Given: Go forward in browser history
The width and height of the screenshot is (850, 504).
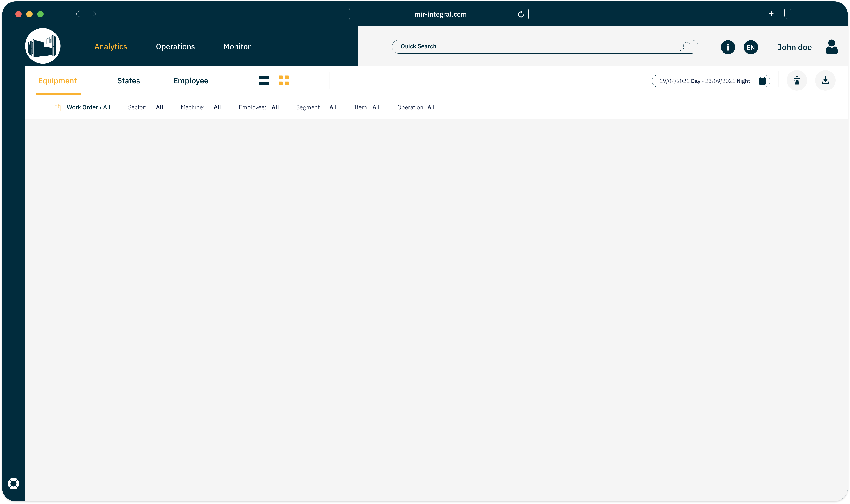Looking at the screenshot, I should [x=94, y=14].
